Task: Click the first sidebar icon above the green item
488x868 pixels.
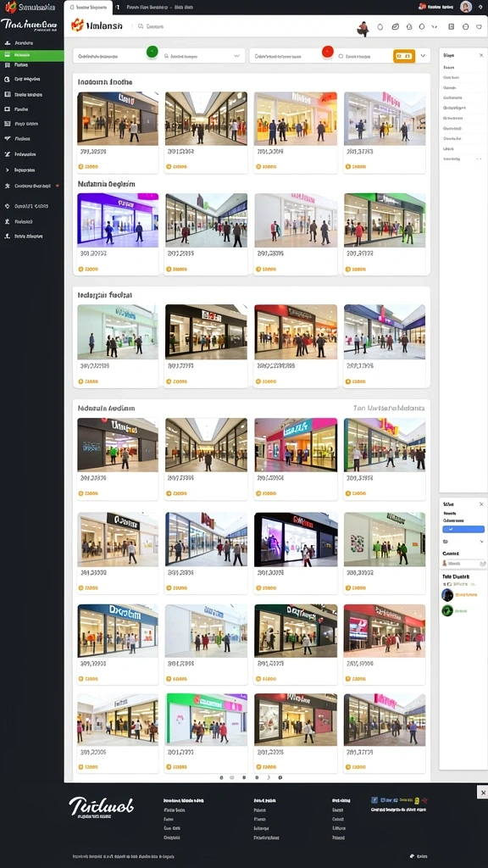Action: pos(7,42)
